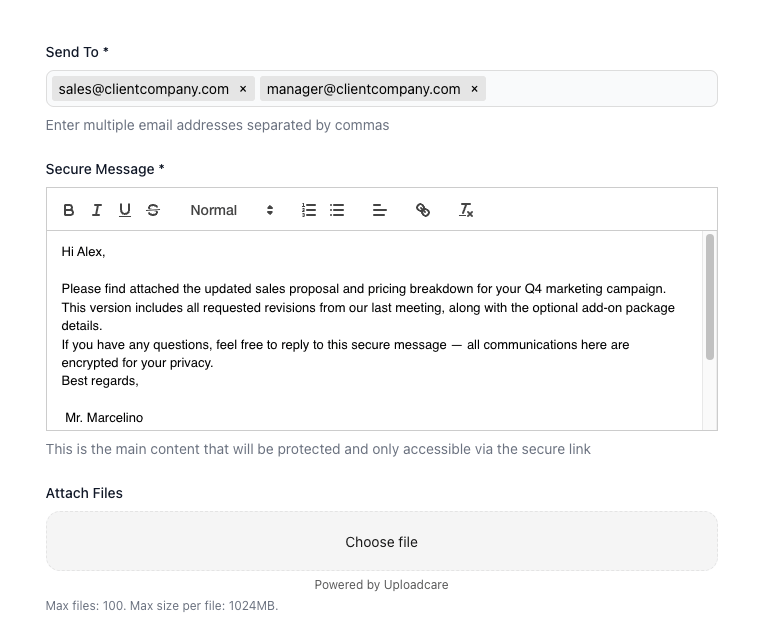Insert a numbered list
The image size is (778, 630).
309,210
